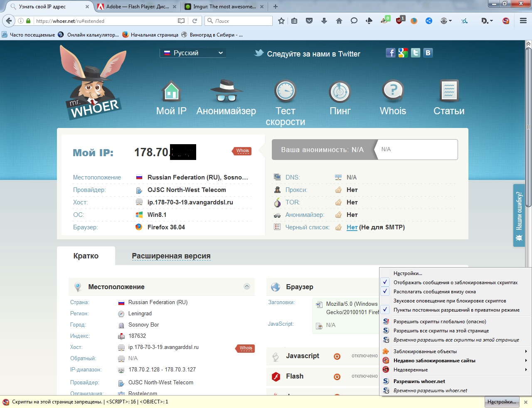Reload the page with refresh icon
Screen dimensions: 532x408
195,21
